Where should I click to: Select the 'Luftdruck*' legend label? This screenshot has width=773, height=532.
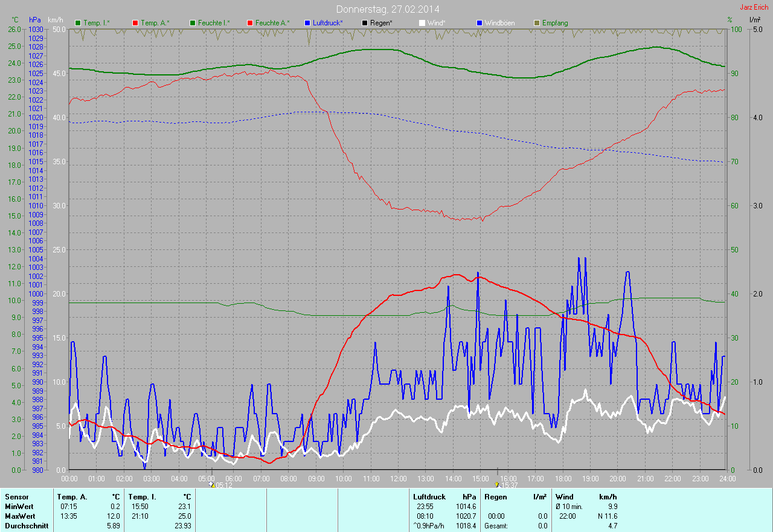pos(328,23)
